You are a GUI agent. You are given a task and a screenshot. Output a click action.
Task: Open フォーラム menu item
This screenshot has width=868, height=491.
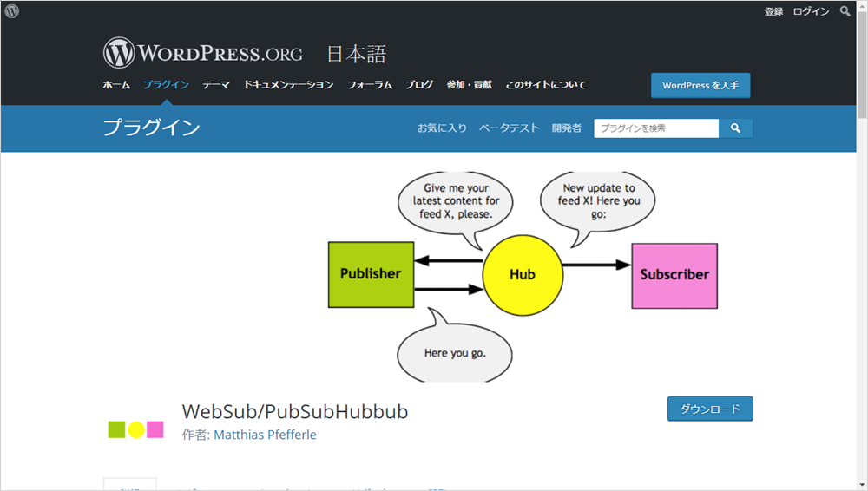coord(369,85)
